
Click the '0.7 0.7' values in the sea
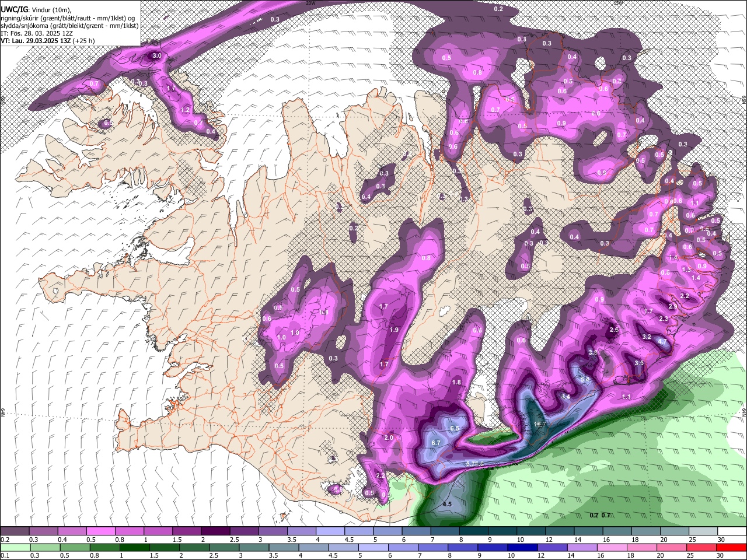[x=600, y=514]
